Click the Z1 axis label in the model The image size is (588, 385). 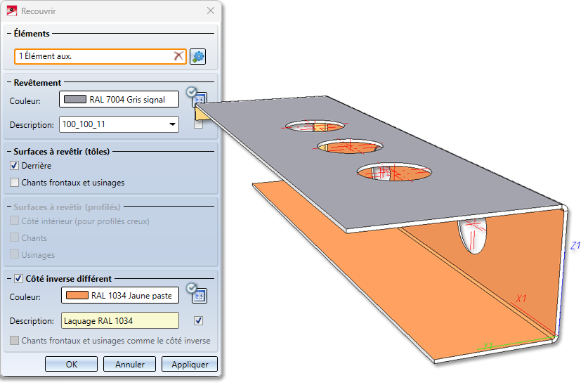coord(575,246)
